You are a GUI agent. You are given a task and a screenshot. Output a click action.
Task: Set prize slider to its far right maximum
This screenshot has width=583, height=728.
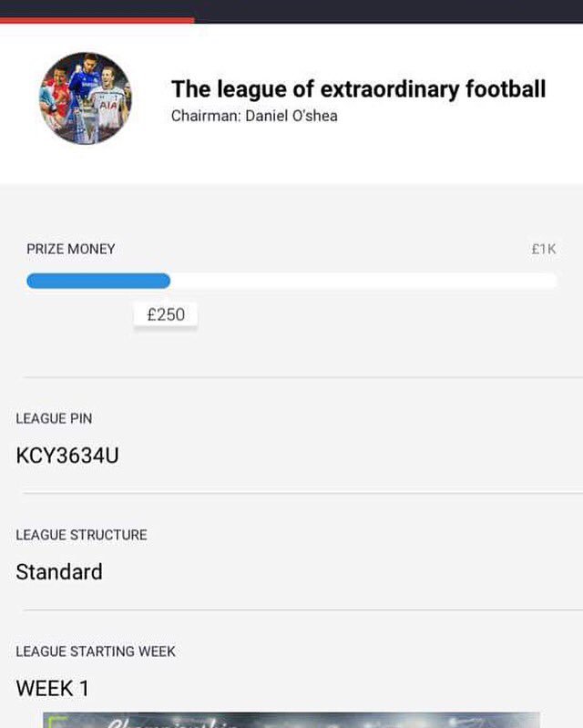tap(552, 281)
